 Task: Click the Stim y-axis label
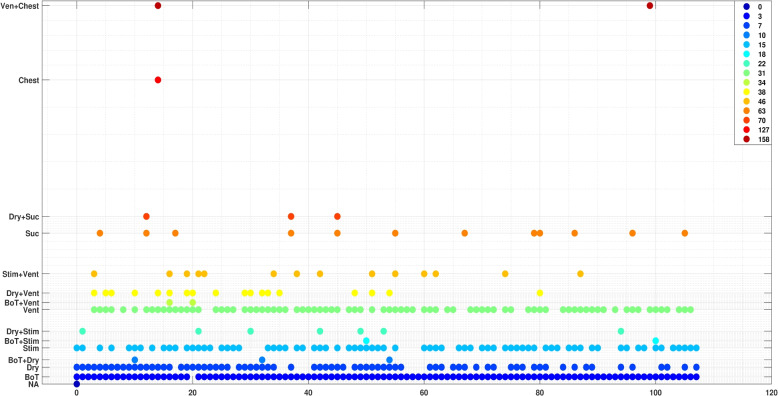[x=31, y=348]
